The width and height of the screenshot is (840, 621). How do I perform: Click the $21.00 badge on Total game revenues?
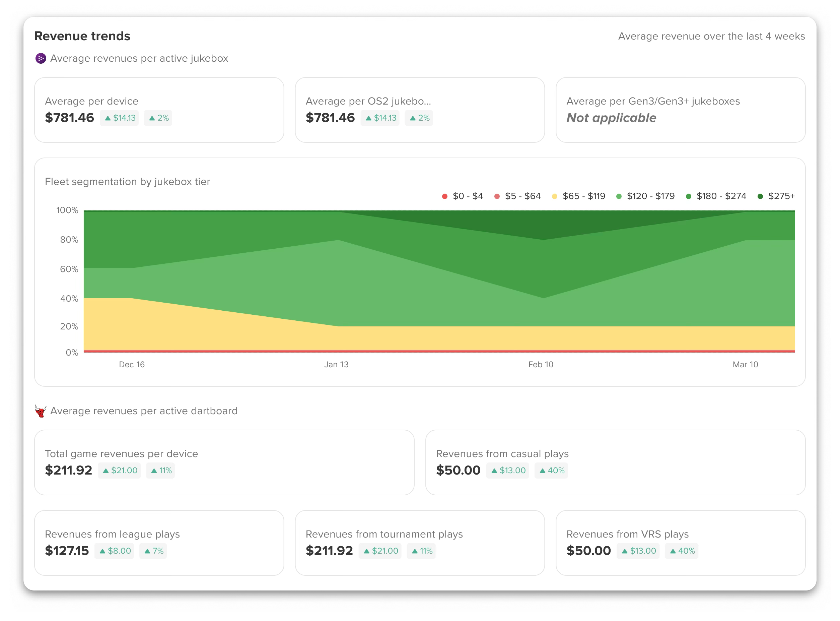pos(120,471)
